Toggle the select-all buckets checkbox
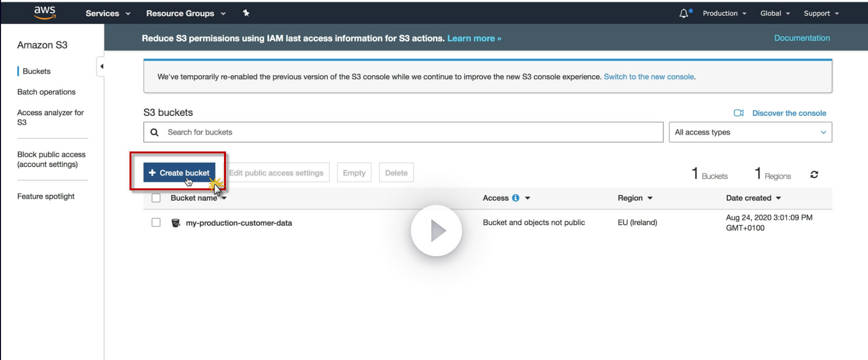 156,198
